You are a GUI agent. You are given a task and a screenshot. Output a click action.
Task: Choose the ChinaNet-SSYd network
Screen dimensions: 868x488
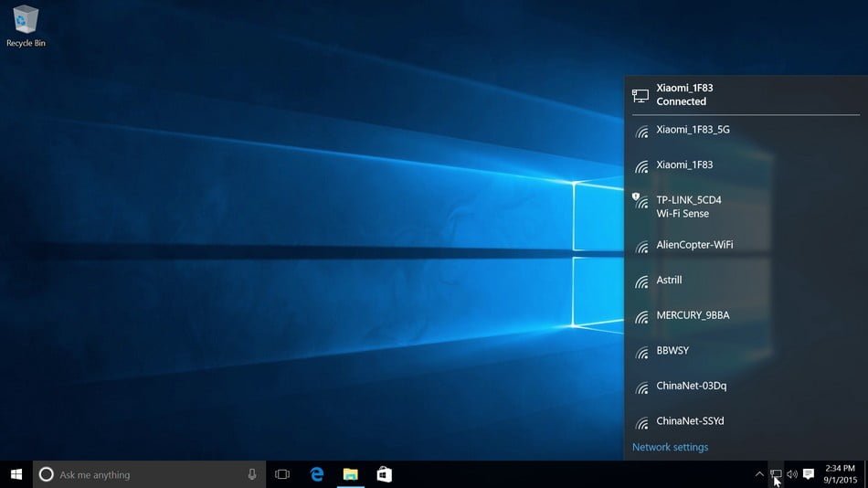coord(746,421)
